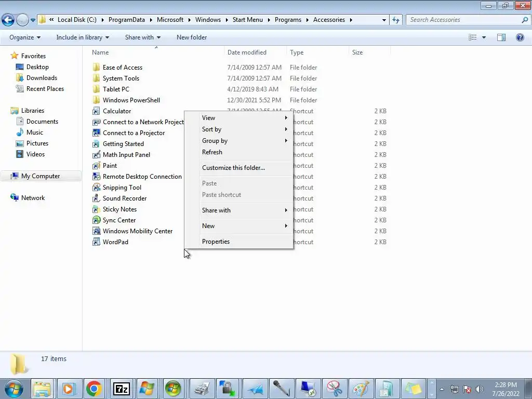
Task: Select the Ease of Access folder icon
Action: tap(96, 67)
